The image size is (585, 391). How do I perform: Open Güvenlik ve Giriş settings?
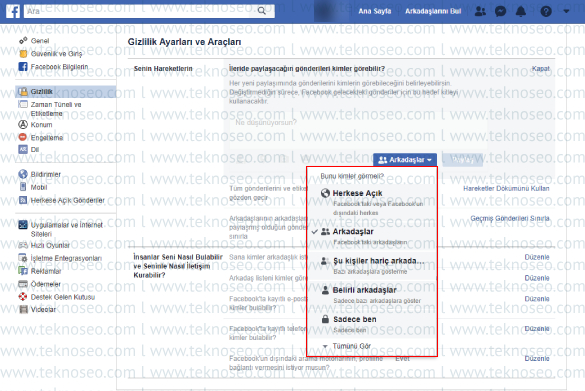(56, 54)
